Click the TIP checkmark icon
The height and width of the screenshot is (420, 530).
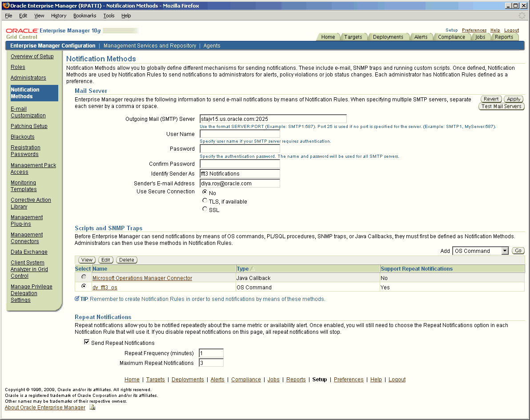pyautogui.click(x=77, y=299)
